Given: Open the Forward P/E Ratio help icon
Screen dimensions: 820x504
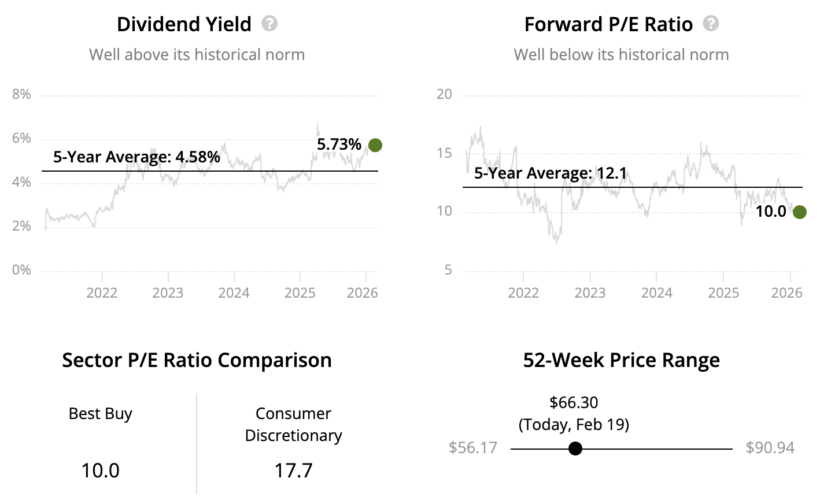Looking at the screenshot, I should tap(711, 24).
